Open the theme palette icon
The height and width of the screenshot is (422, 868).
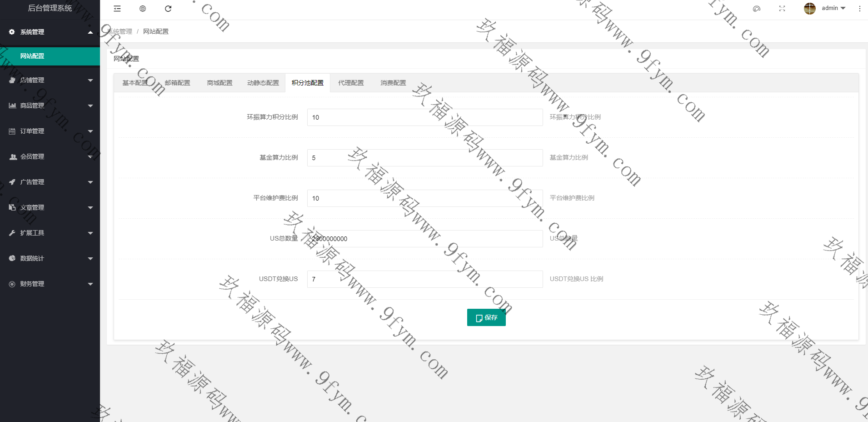[x=757, y=9]
